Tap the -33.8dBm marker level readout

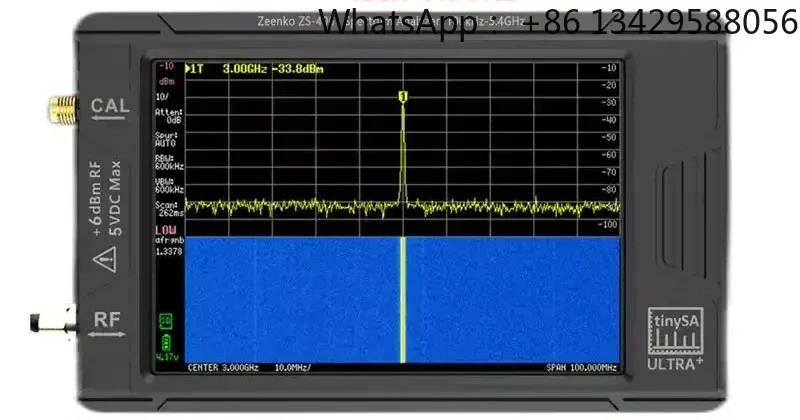(x=297, y=69)
